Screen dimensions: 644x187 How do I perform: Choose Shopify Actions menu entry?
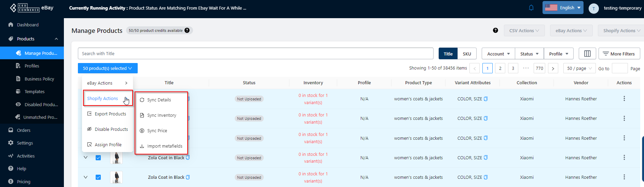point(108,98)
